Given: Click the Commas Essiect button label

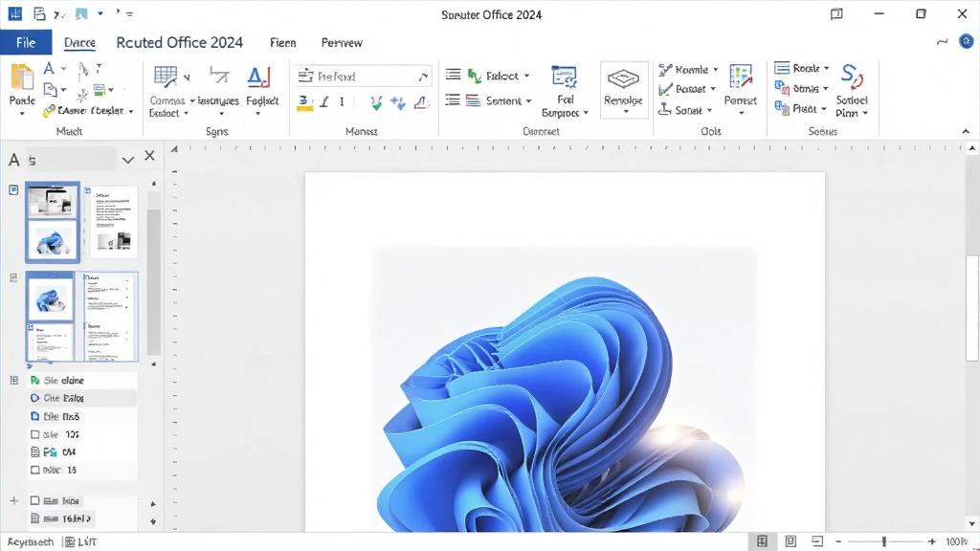Looking at the screenshot, I should click(x=167, y=106).
